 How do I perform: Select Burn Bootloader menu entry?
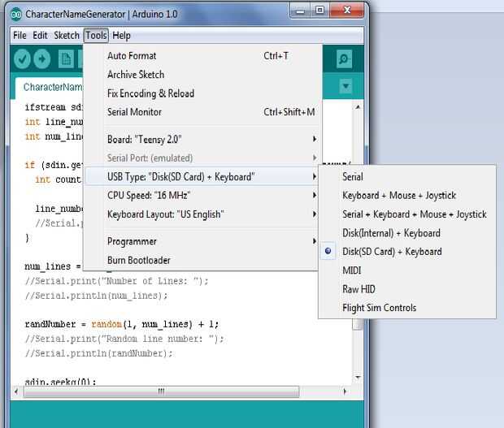202,260
